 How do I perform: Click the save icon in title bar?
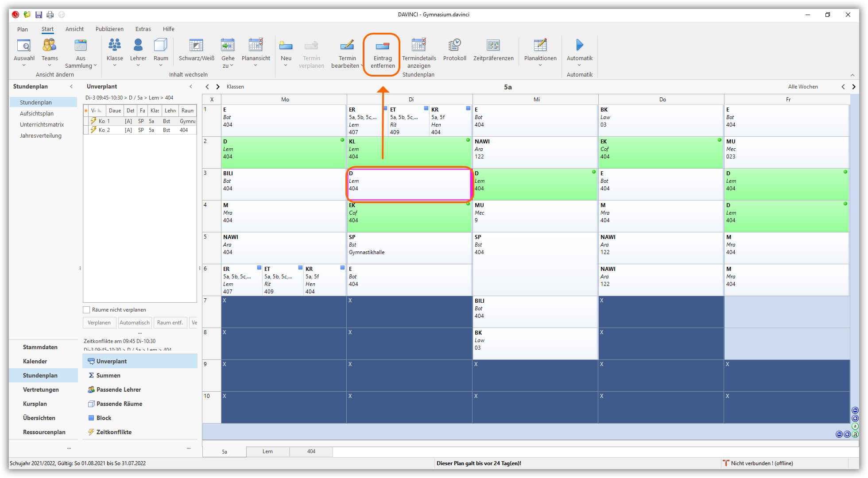39,15
